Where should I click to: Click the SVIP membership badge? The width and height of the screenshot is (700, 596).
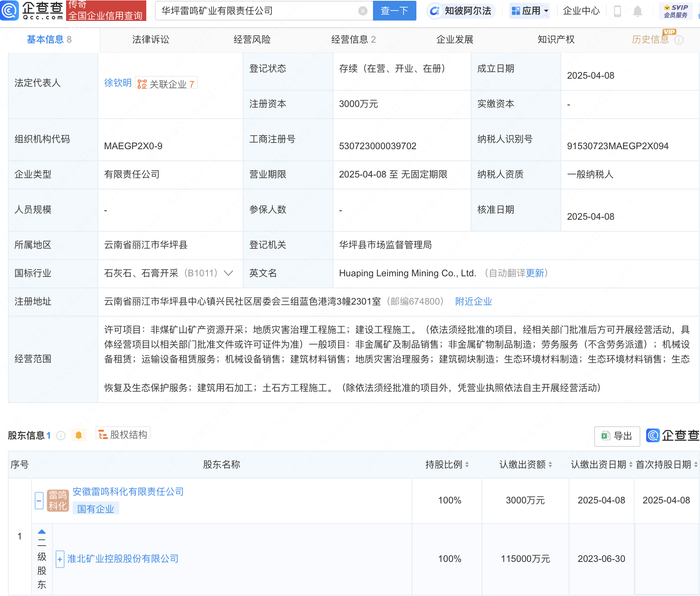(678, 11)
